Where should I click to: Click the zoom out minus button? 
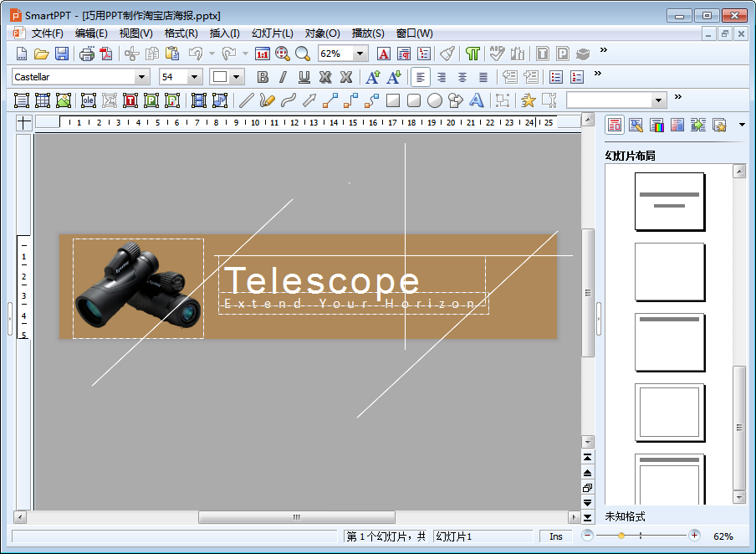(587, 536)
